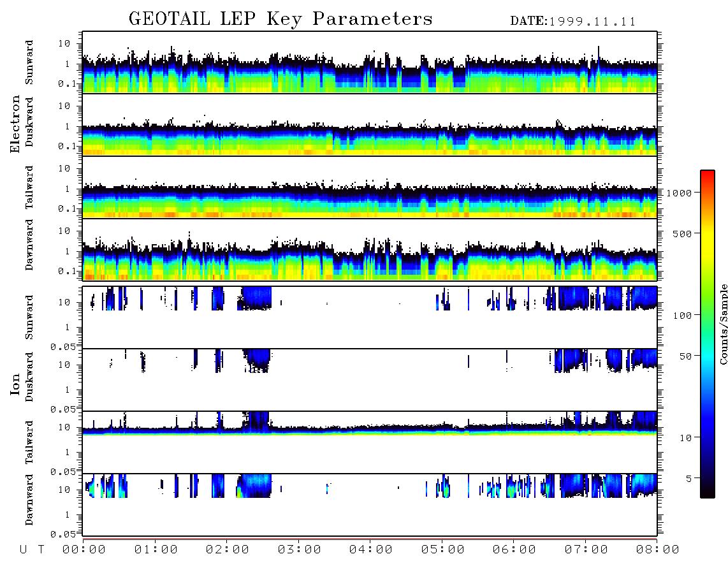Click inside the Electron Tailward spectrogram panel
Image resolution: width=728 pixels, height=561 pixels.
370,187
